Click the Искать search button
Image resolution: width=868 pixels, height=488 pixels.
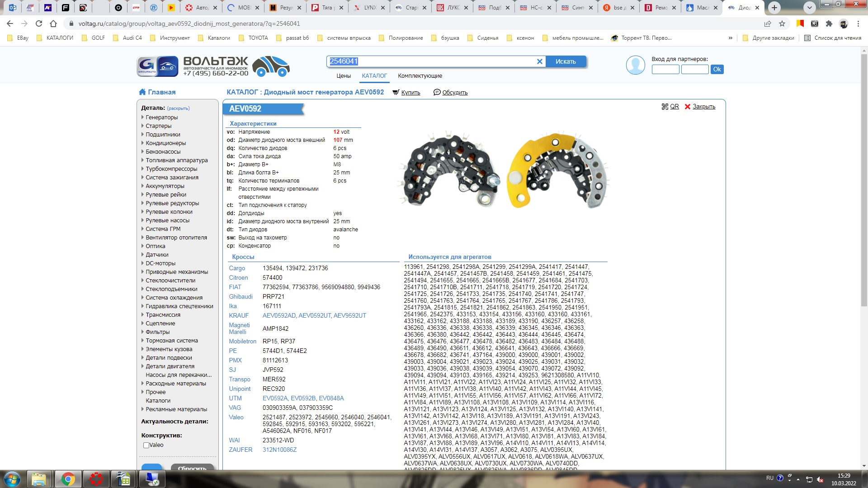pyautogui.click(x=566, y=61)
